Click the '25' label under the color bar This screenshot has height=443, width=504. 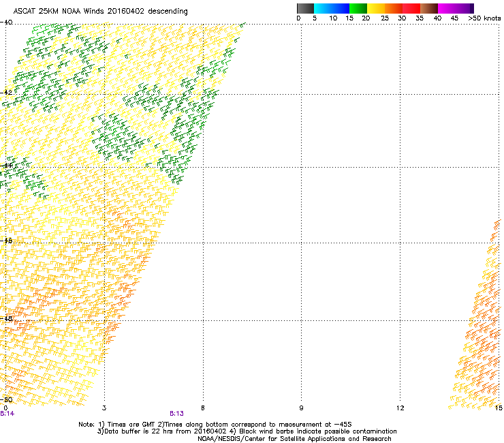point(385,18)
